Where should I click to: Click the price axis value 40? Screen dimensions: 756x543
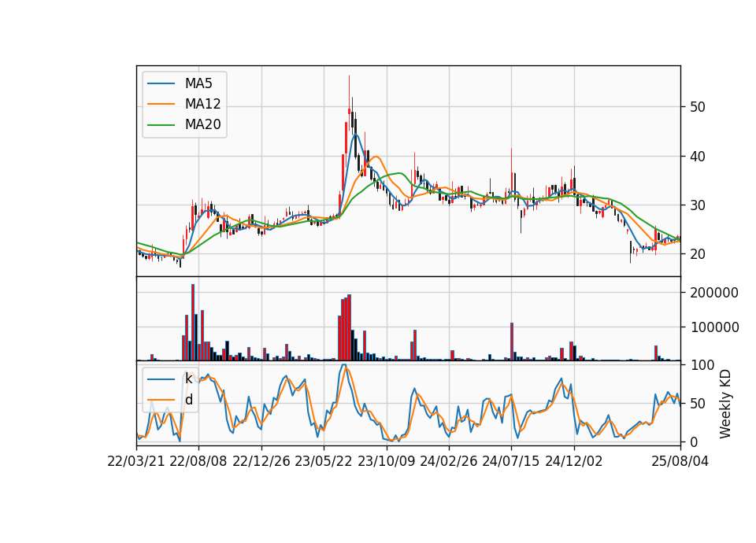coord(697,156)
